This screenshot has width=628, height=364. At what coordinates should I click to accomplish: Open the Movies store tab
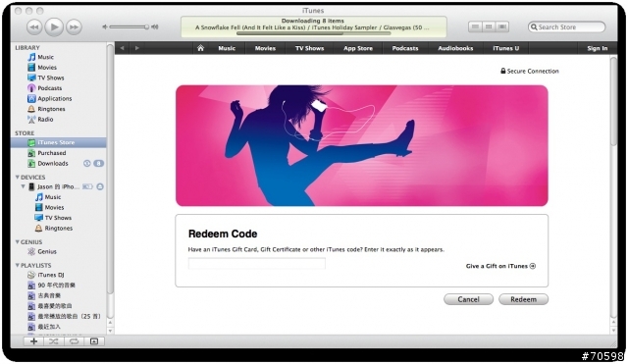point(265,48)
